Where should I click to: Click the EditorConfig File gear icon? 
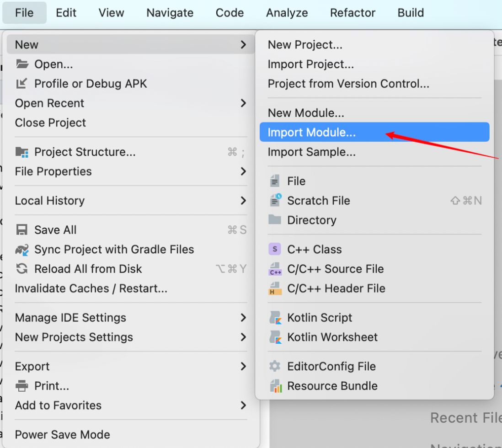(275, 367)
